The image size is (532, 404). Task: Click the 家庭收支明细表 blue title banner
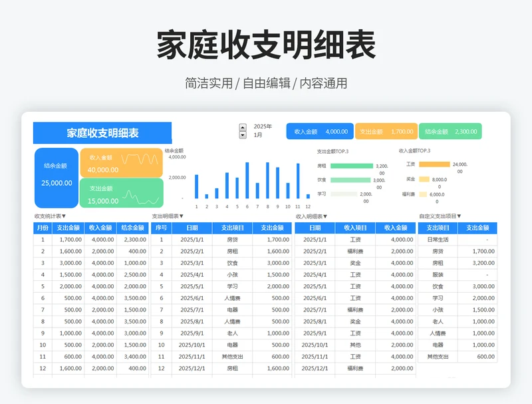[102, 132]
